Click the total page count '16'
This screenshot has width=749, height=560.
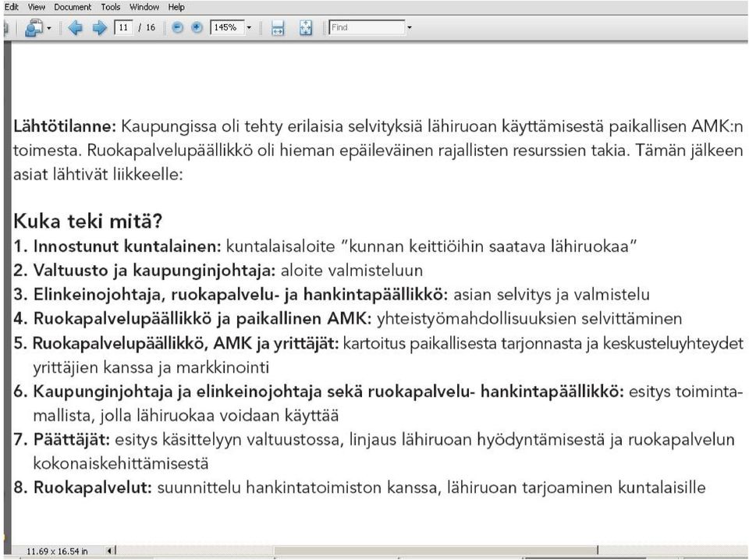(x=151, y=28)
